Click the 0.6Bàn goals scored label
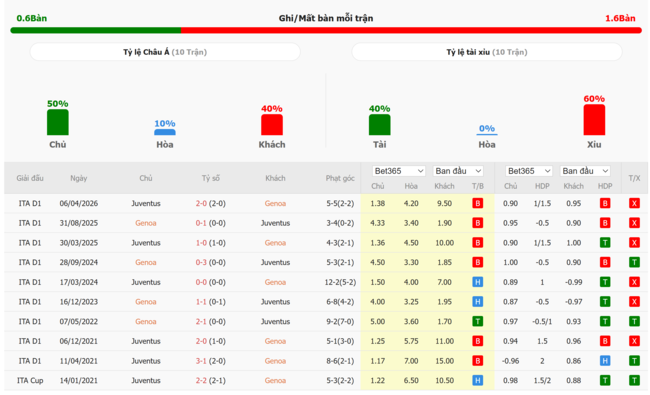Screen dimensions: 650x395 tap(32, 18)
